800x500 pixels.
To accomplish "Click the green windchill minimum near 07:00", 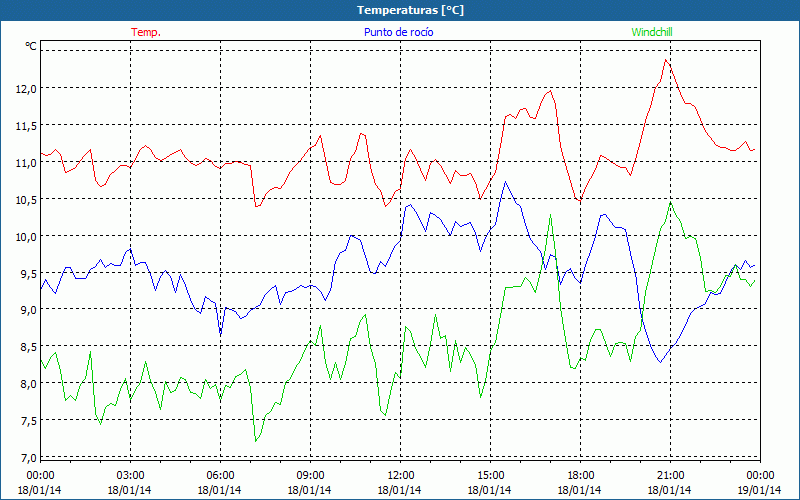I will tap(256, 441).
